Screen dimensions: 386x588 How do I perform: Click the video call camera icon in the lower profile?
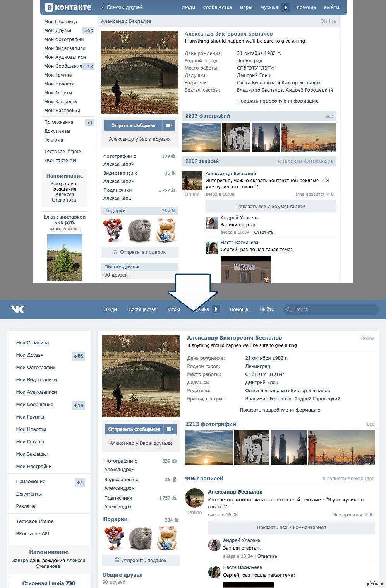[x=170, y=429]
